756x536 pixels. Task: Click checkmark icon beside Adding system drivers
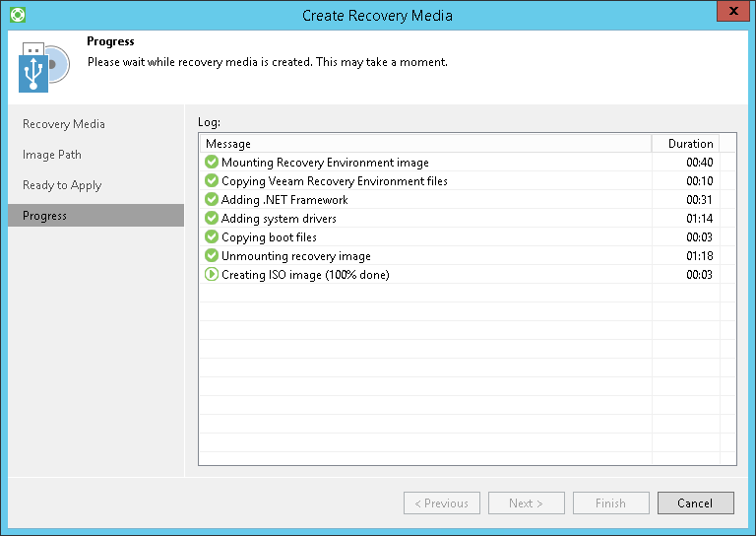point(211,219)
